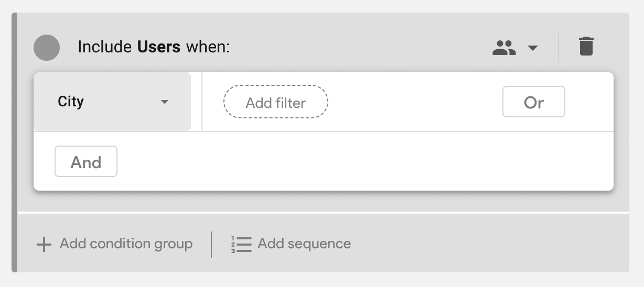Click the small arrow inside City selector
Screen dimensions: 644x287
tap(165, 102)
